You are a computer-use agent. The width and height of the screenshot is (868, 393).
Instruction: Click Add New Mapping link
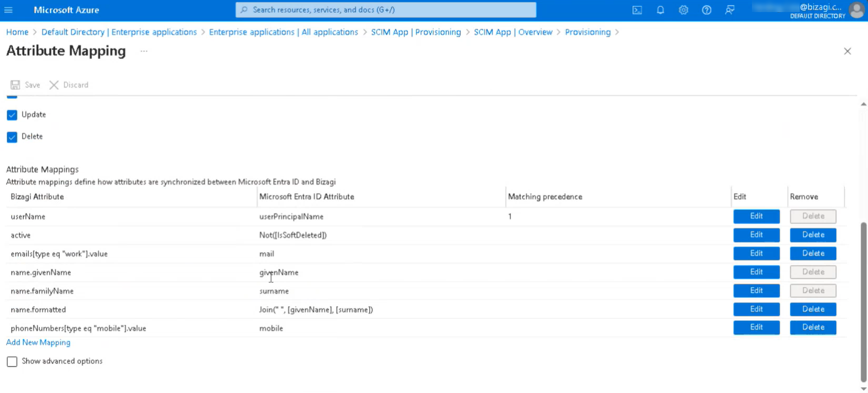click(x=38, y=342)
